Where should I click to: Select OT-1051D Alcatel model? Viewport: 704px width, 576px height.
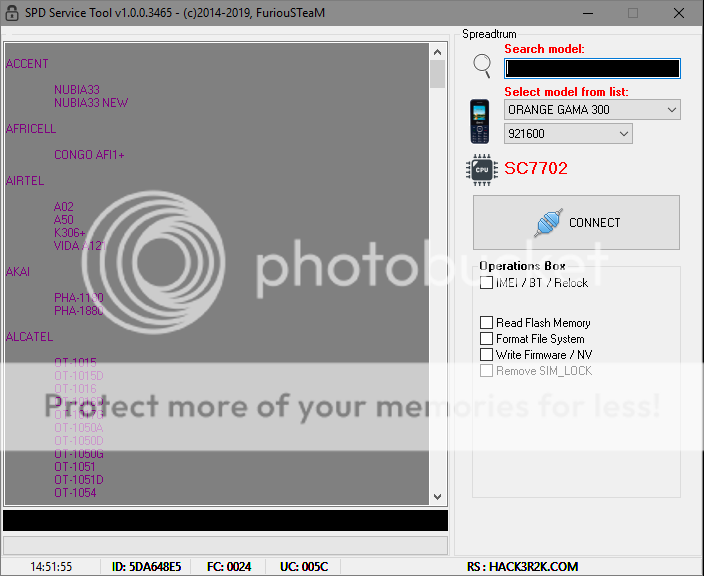click(79, 480)
